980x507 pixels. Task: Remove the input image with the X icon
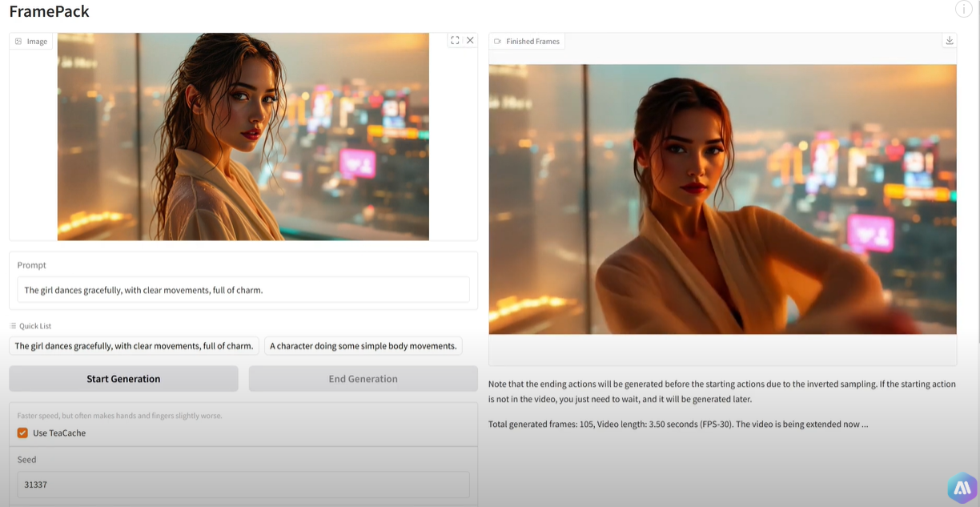(470, 40)
